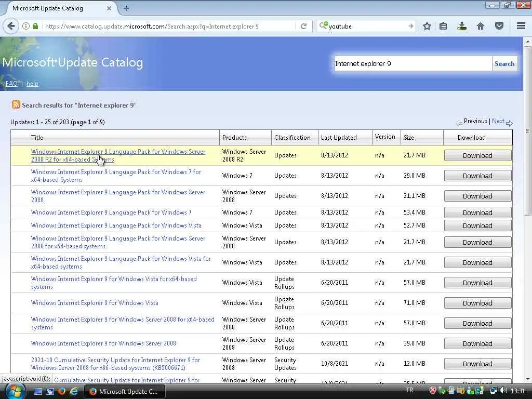This screenshot has width=532, height=399.
Task: Click the Search button in catalog header
Action: (x=504, y=63)
